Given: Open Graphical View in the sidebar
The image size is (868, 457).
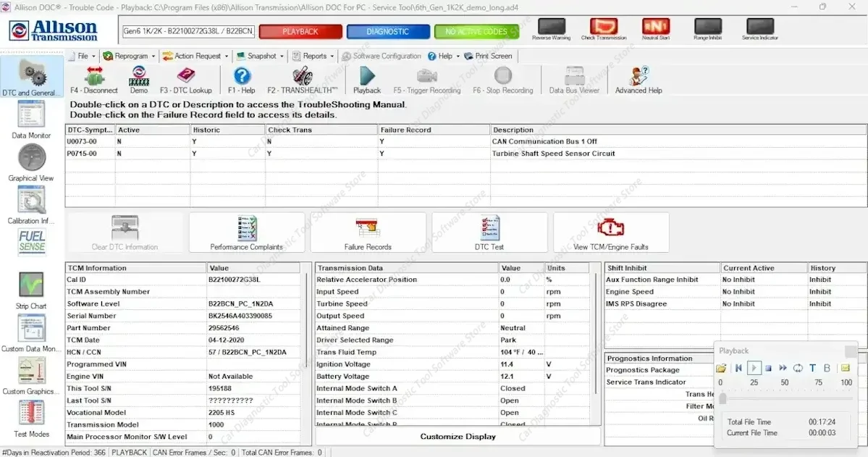Looking at the screenshot, I should (x=31, y=162).
